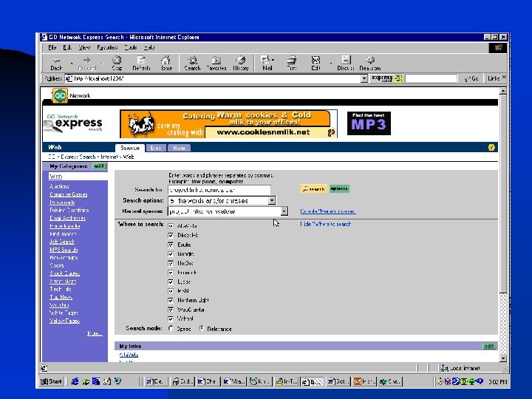Reload the page with Refresh
The width and height of the screenshot is (532, 399).
(x=141, y=64)
